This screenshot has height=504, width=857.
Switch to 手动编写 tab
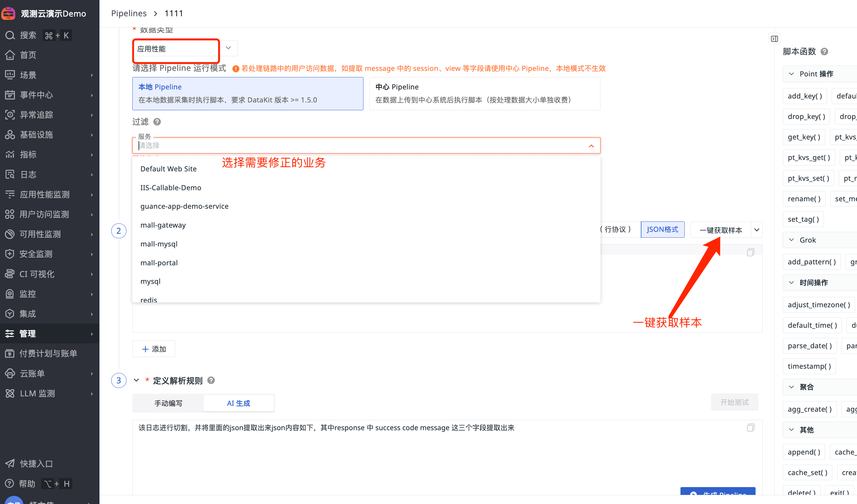pyautogui.click(x=168, y=403)
